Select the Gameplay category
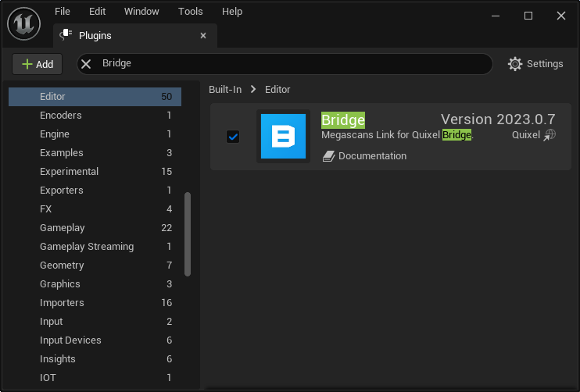Image resolution: width=580 pixels, height=392 pixels. (x=63, y=228)
